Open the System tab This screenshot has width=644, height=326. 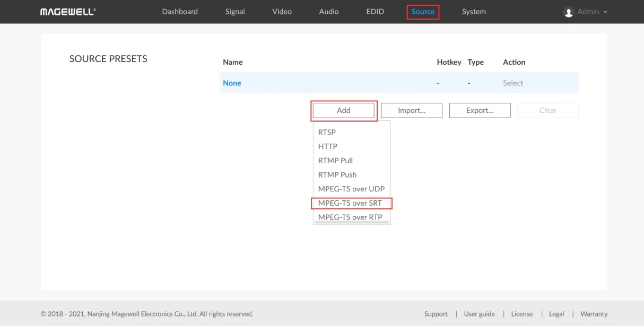[x=474, y=12]
